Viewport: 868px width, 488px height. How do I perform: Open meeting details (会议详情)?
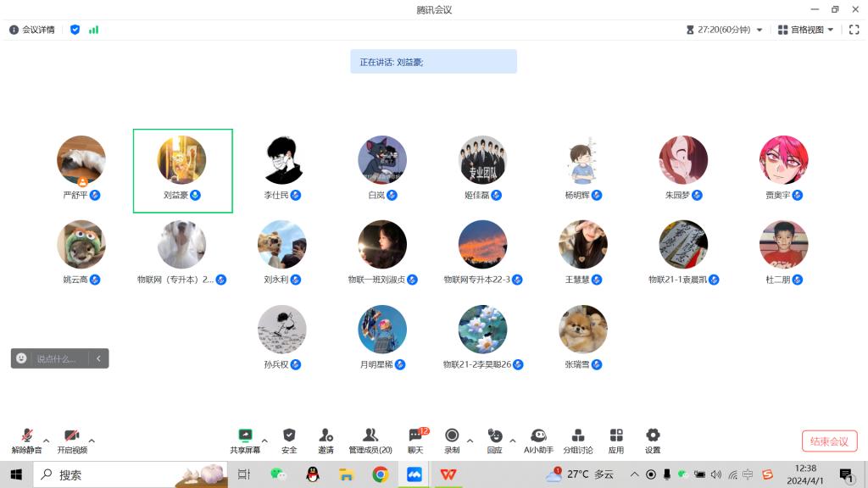click(32, 30)
